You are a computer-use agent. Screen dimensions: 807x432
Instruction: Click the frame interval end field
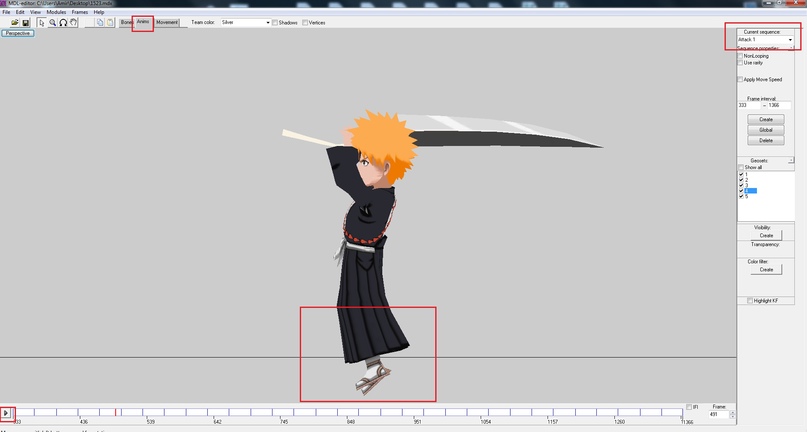tap(779, 105)
